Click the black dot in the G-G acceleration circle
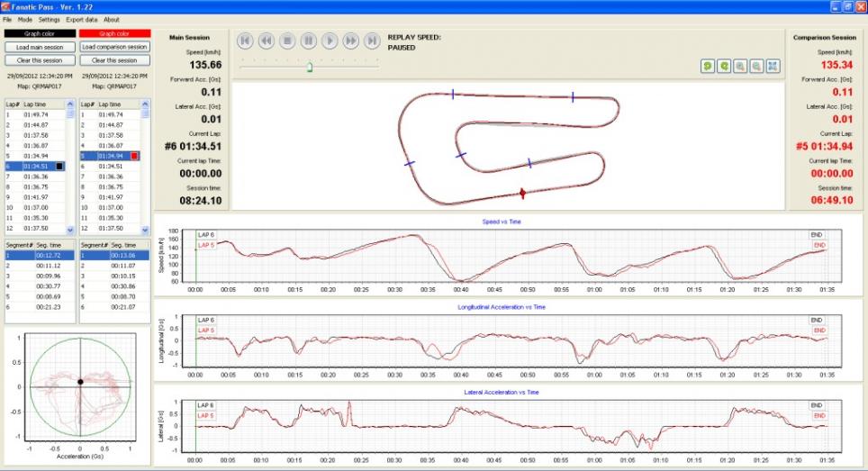The height and width of the screenshot is (471, 868). [80, 382]
